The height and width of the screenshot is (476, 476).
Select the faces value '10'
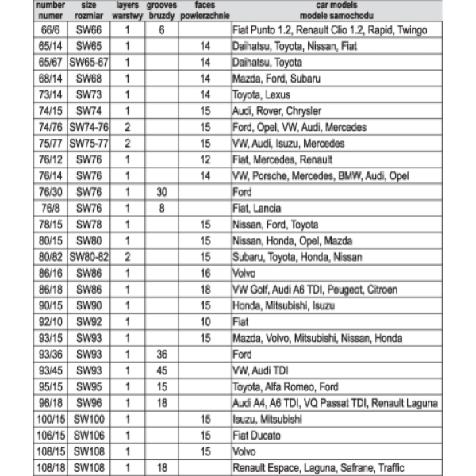coord(205,322)
